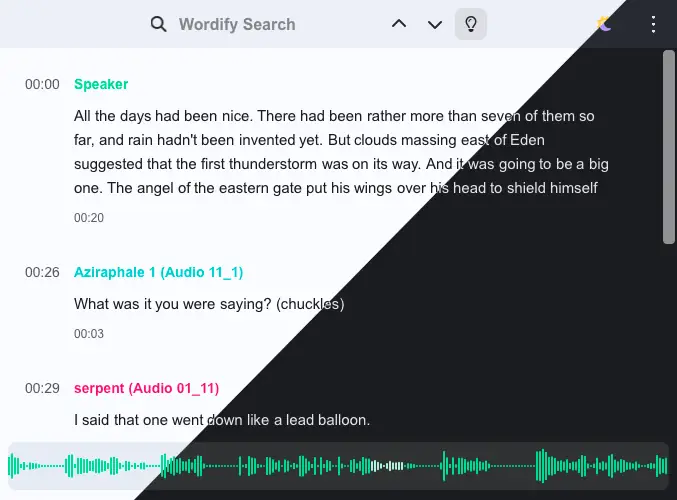
Task: Switch theme with the moon icon
Action: click(604, 24)
